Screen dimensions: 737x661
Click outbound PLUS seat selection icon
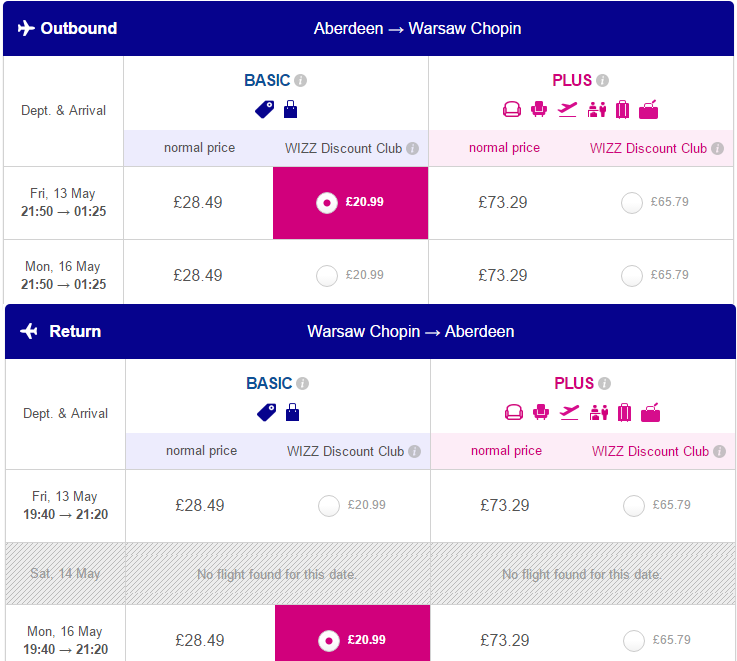click(539, 110)
